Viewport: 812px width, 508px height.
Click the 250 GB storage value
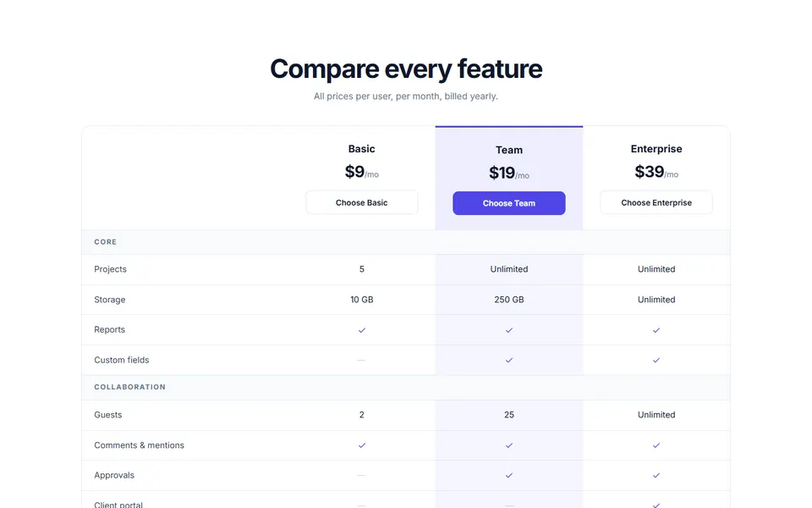click(509, 300)
